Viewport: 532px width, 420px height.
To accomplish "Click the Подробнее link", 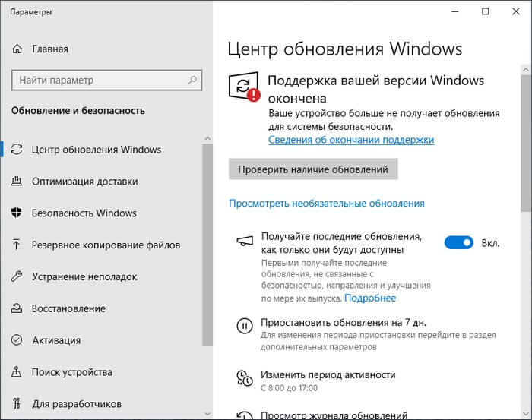I will click(370, 298).
